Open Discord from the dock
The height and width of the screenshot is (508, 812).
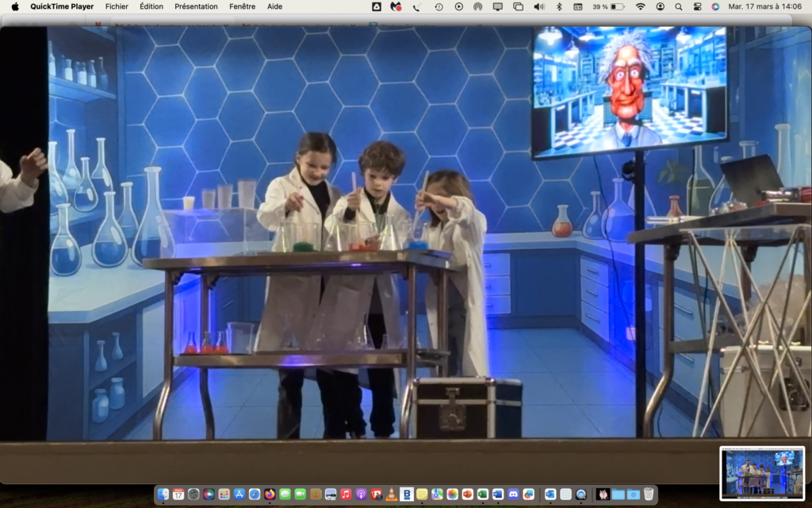[512, 494]
